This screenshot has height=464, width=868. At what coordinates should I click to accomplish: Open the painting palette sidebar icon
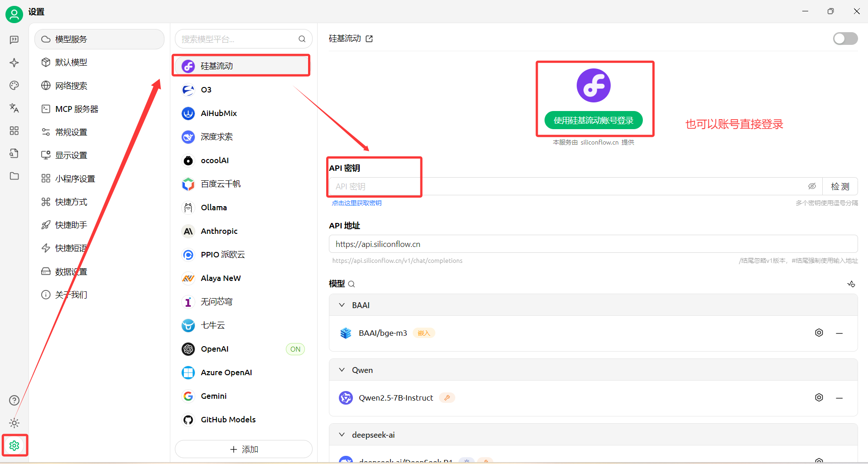point(14,85)
